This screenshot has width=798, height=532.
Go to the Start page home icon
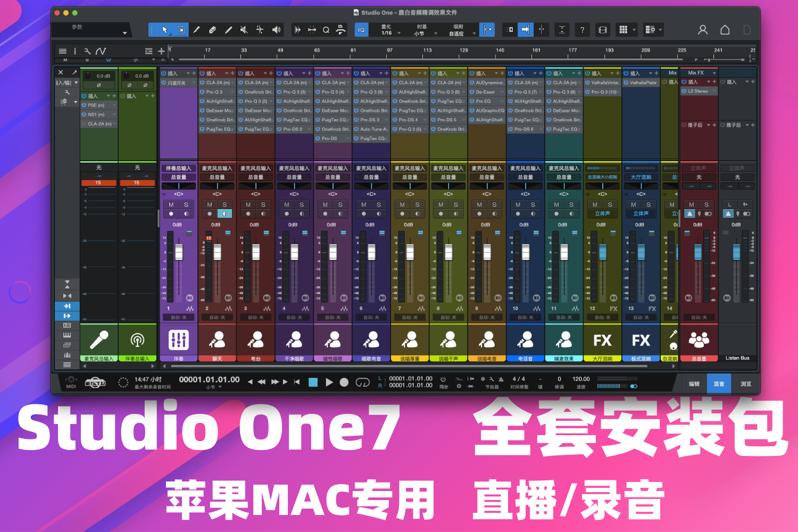click(x=725, y=30)
